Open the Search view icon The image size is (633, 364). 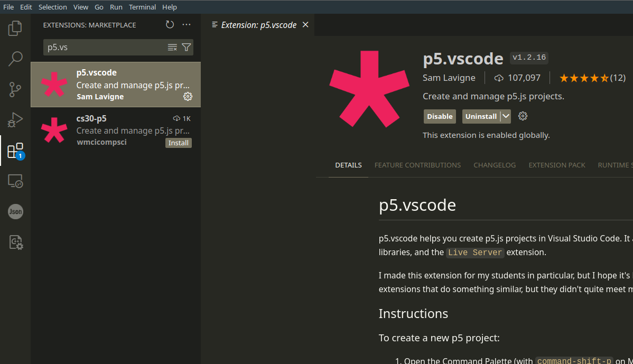pos(15,59)
